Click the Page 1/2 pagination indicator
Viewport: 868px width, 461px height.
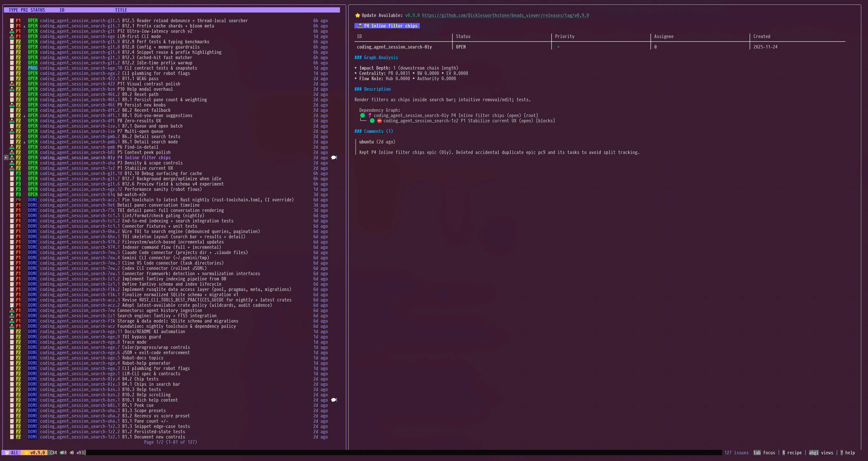[x=171, y=442]
